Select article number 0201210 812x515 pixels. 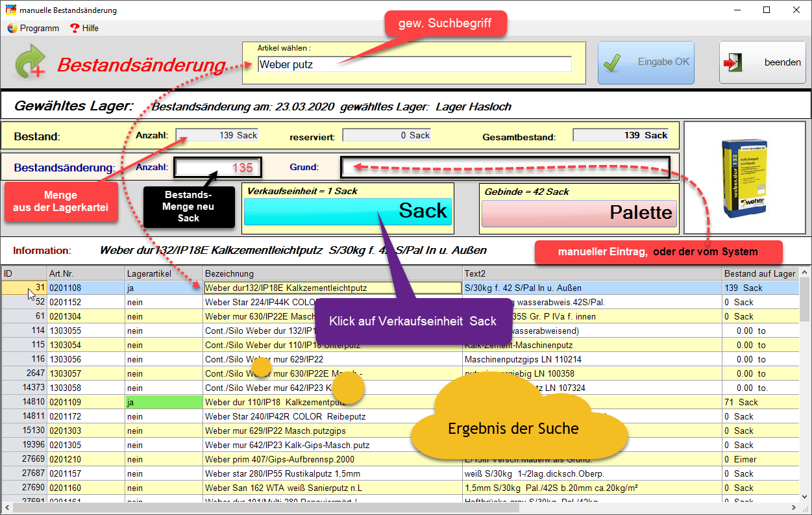[86, 459]
